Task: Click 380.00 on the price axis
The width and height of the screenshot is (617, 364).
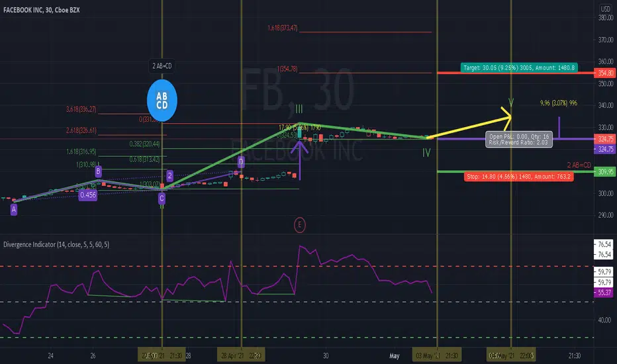Action: [x=605, y=18]
